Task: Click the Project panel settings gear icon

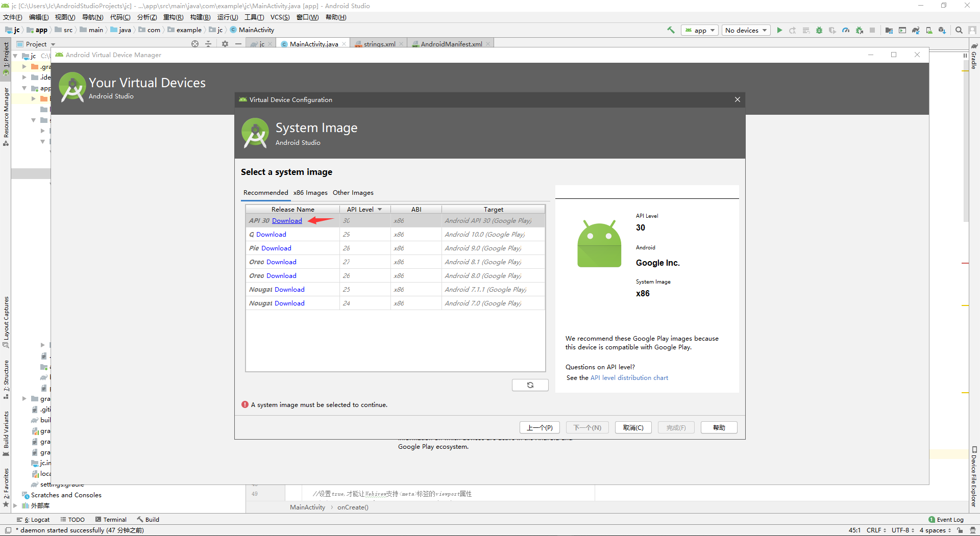Action: 225,44
